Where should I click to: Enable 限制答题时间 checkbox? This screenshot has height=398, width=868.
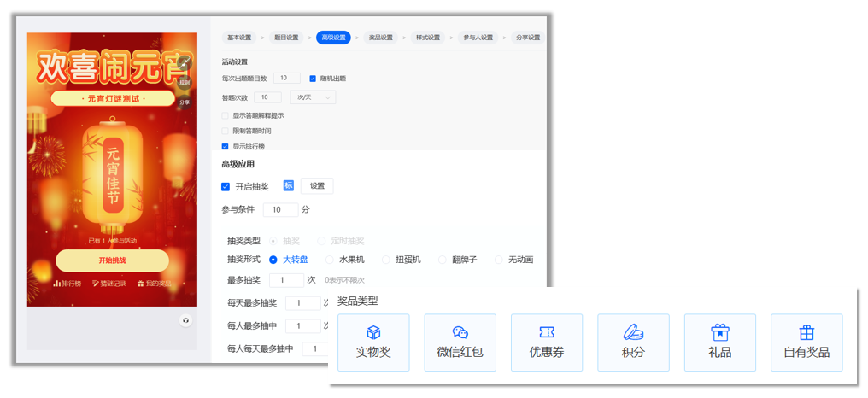pos(225,132)
